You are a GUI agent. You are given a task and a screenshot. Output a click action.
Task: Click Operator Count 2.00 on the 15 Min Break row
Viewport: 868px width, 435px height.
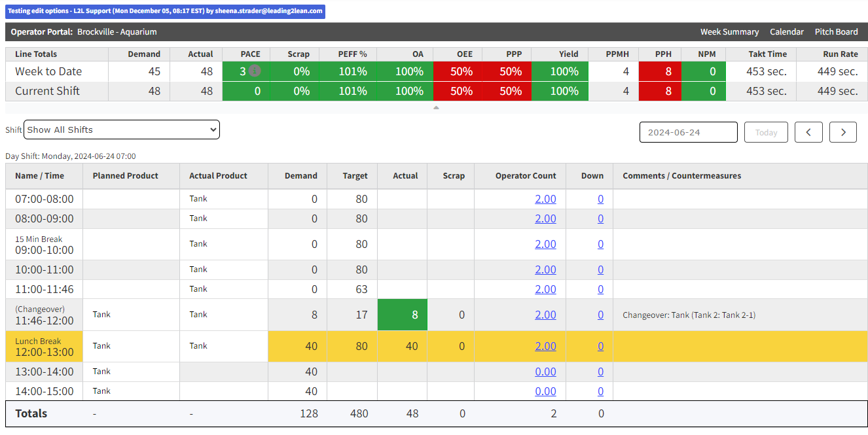[x=545, y=243]
